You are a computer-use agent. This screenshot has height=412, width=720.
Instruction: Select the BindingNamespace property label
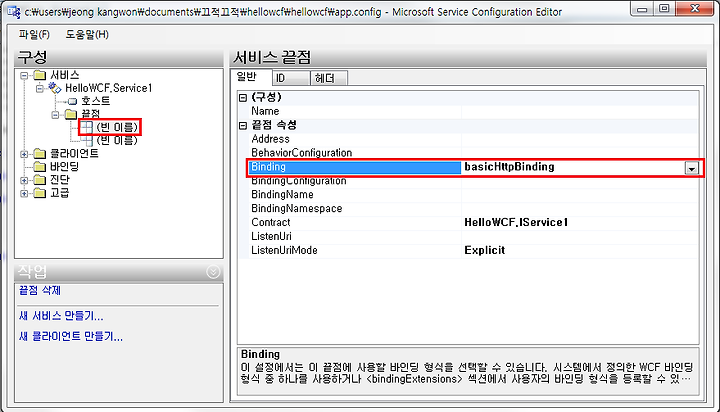(296, 209)
